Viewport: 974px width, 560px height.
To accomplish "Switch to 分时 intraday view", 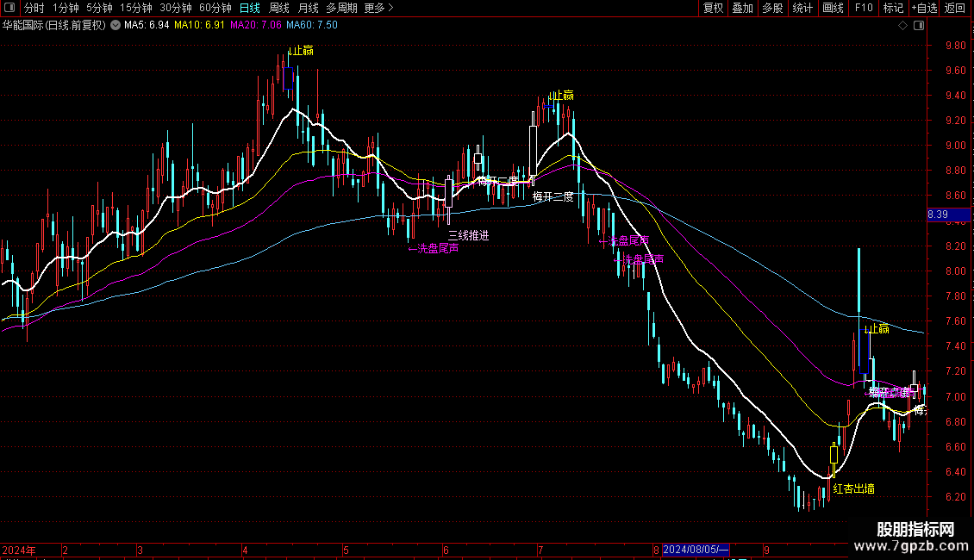I will pos(34,8).
